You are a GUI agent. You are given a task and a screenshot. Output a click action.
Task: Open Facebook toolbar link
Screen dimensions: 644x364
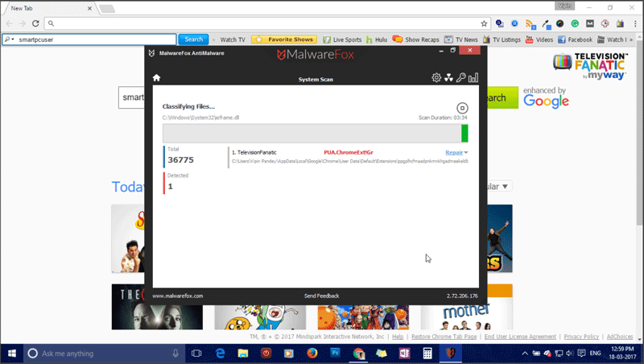(575, 39)
